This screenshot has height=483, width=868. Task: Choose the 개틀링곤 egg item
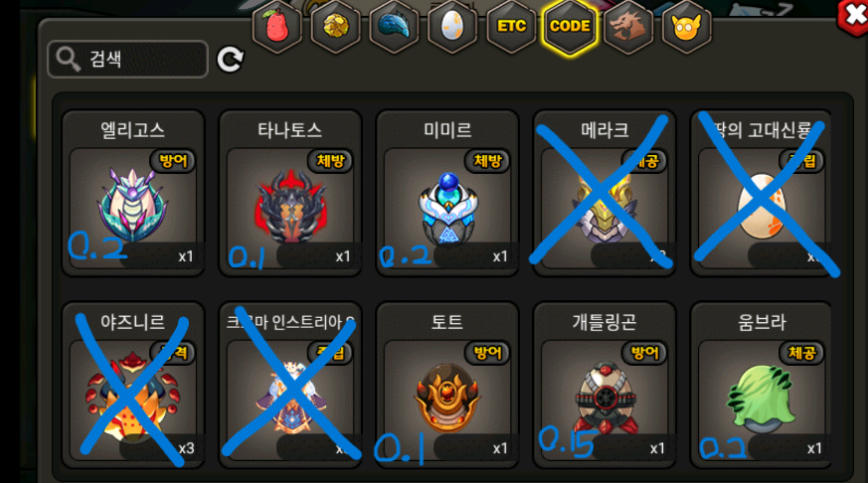tap(605, 385)
